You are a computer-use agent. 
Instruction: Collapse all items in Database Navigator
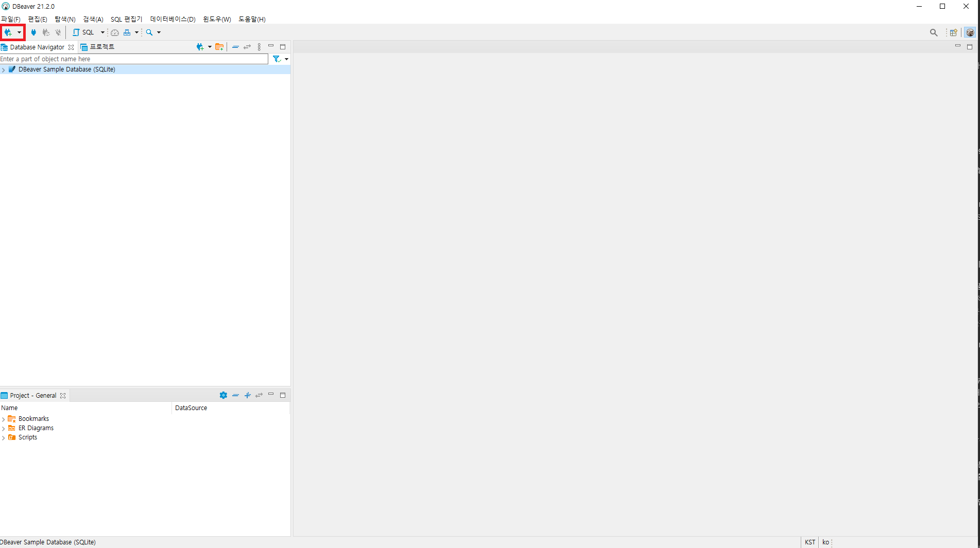coord(235,47)
